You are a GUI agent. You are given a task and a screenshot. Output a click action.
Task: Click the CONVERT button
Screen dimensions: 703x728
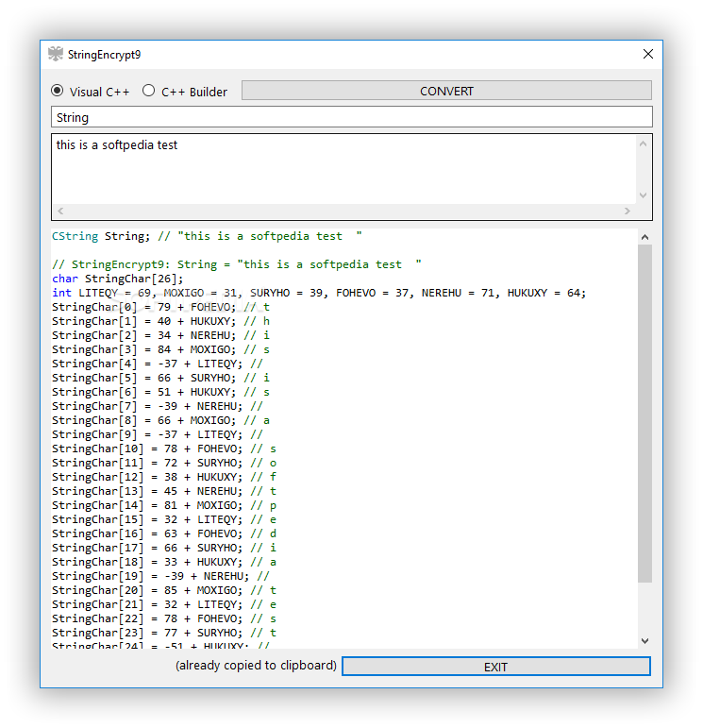[446, 91]
